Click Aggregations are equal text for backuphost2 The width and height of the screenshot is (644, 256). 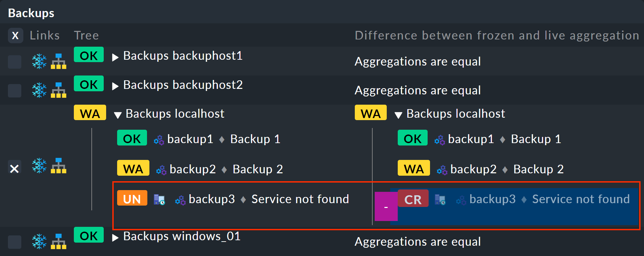point(418,91)
